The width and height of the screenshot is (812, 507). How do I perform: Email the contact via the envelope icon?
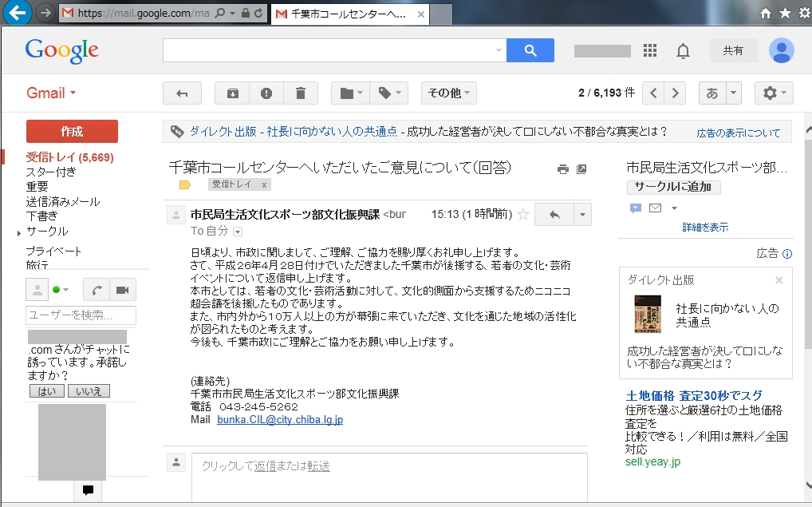click(x=655, y=208)
